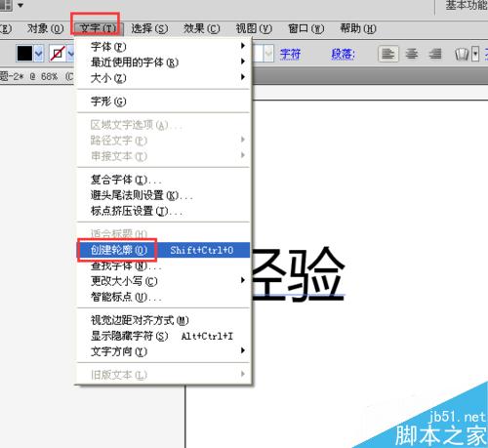Viewport: 488px width, 448px height.
Task: Expand the 大小(Z) submenu
Action: click(x=163, y=77)
